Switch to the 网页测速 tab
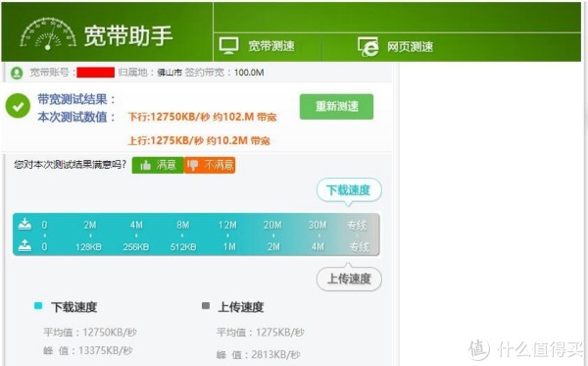The height and width of the screenshot is (366, 588). [x=396, y=47]
